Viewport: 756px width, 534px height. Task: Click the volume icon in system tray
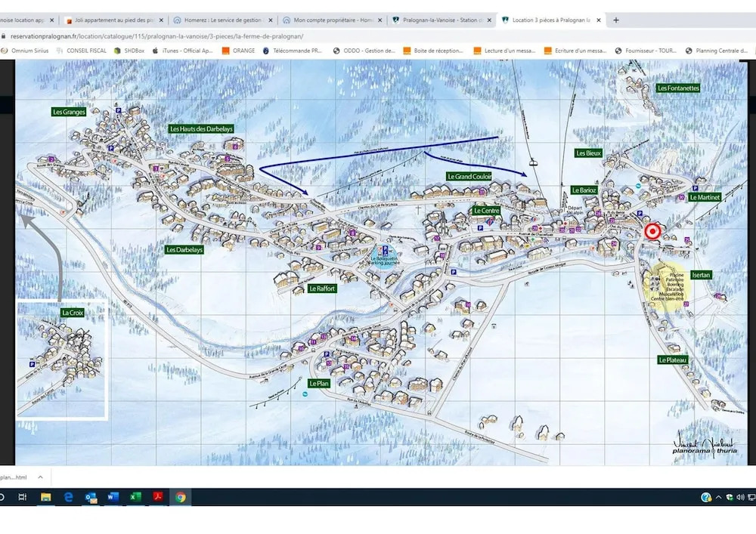739,497
